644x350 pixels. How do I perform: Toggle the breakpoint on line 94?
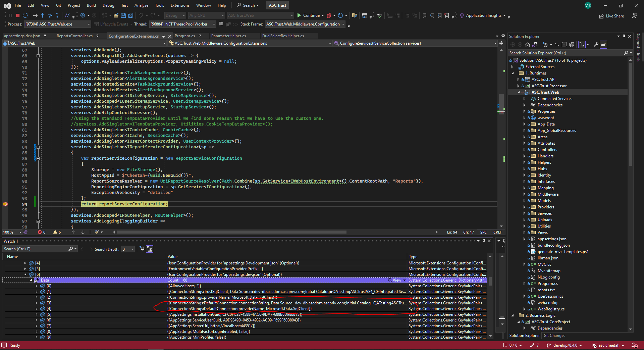(5, 204)
